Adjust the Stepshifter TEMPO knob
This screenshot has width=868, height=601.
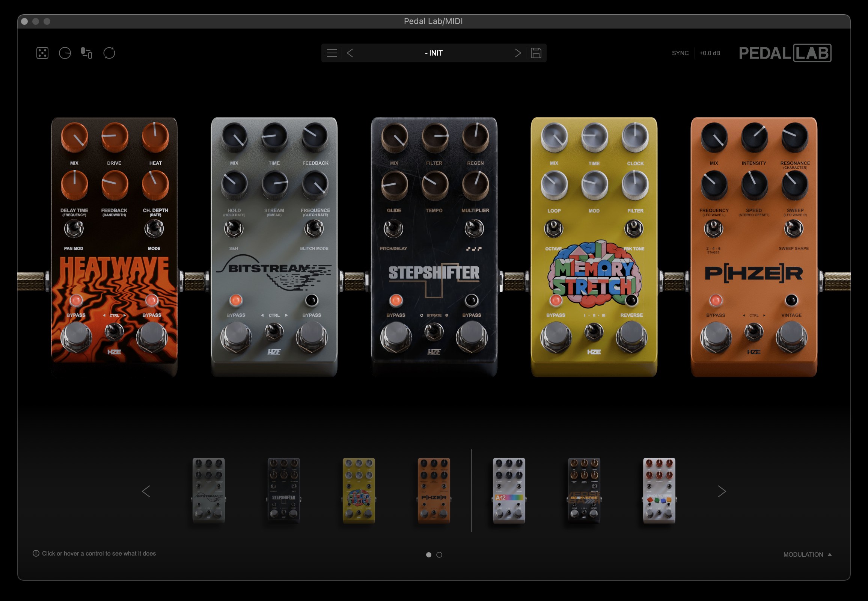pyautogui.click(x=435, y=184)
